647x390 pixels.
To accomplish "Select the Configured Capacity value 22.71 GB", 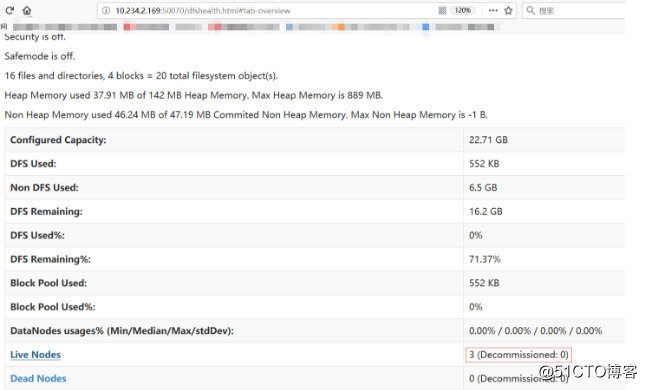I will coord(488,140).
